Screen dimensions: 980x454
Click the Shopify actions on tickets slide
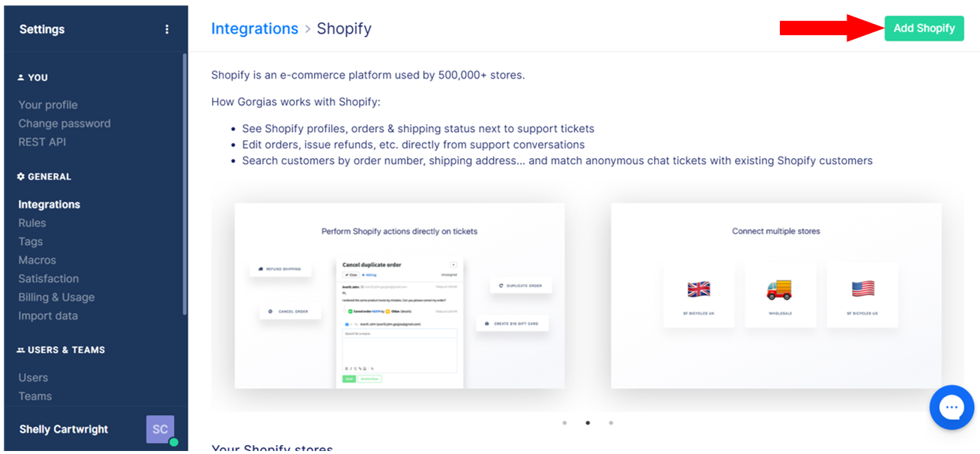[399, 296]
